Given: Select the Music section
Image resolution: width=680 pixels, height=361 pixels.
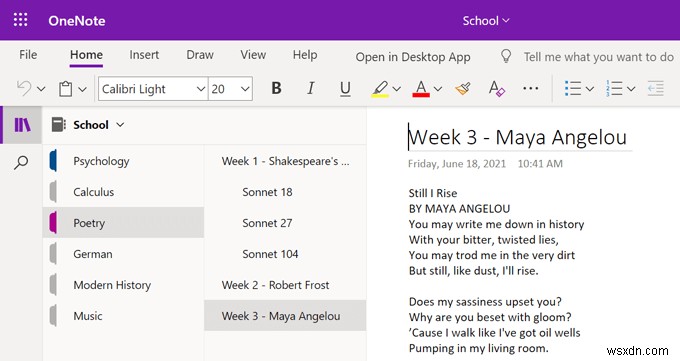Looking at the screenshot, I should pyautogui.click(x=123, y=315).
